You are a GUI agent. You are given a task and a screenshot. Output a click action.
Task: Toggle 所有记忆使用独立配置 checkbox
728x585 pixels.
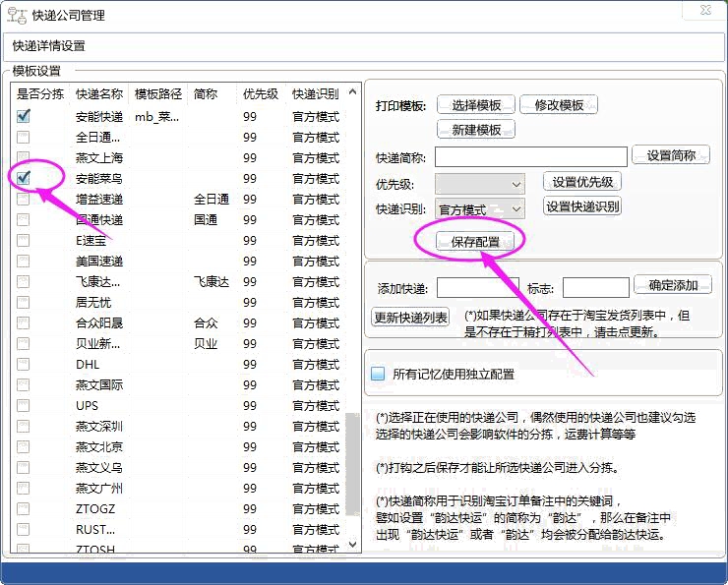coord(378,374)
